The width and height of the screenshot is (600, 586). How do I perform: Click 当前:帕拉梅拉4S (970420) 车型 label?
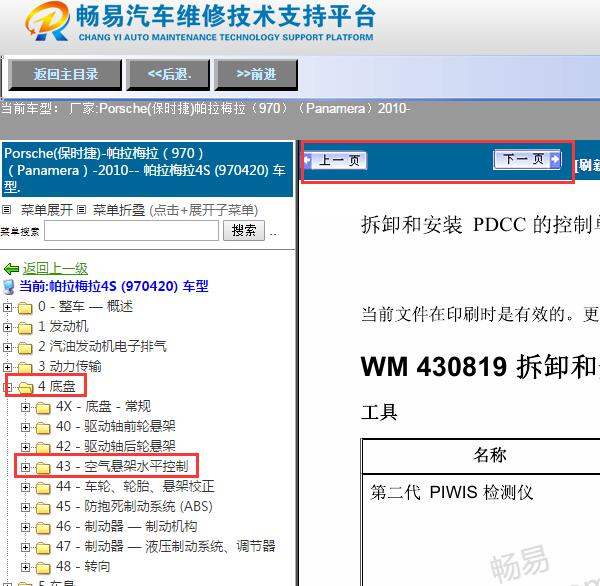coord(114,286)
